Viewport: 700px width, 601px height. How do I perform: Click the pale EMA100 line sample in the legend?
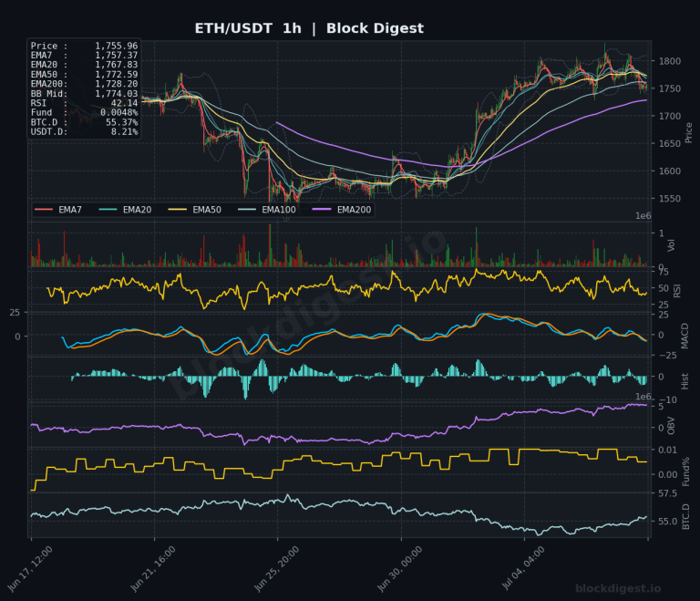(x=247, y=209)
